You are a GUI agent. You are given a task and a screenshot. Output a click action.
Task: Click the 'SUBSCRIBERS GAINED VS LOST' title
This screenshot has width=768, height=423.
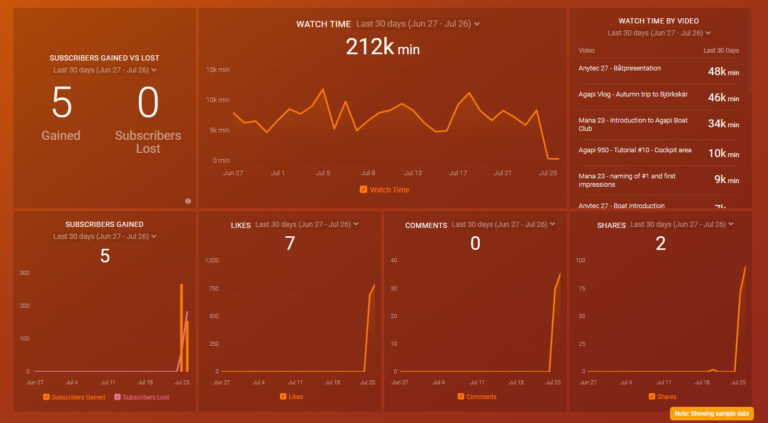(x=104, y=58)
